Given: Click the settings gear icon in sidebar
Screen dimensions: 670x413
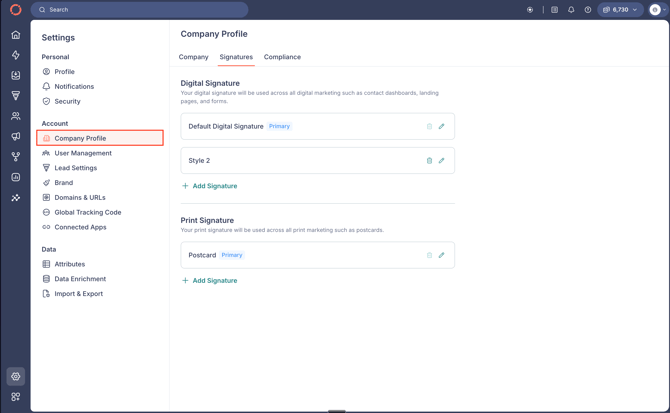Looking at the screenshot, I should click(x=15, y=377).
